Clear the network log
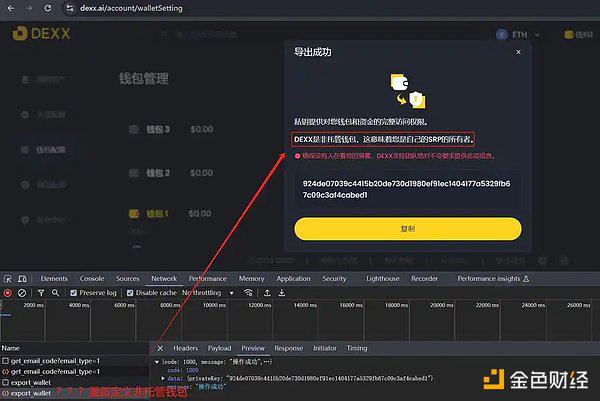Viewport: 600px width, 401px height. 22,293
